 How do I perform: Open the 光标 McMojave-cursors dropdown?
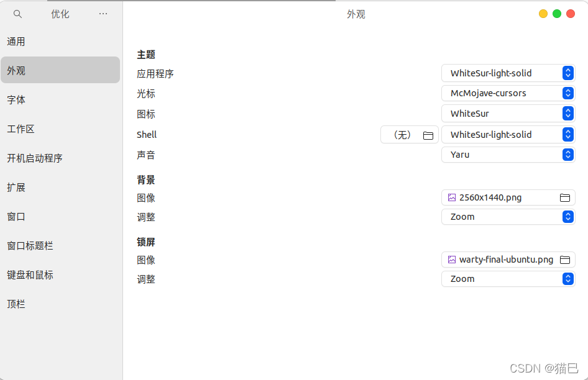[508, 93]
